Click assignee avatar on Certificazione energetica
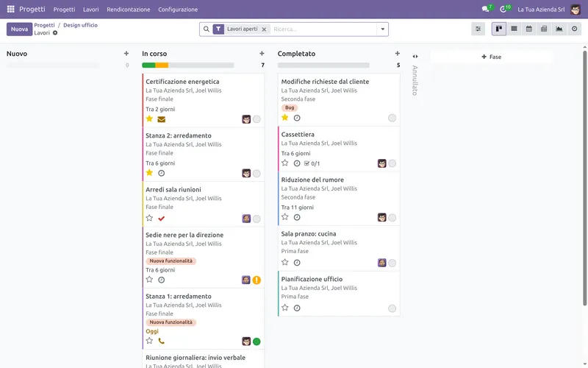 coord(246,119)
